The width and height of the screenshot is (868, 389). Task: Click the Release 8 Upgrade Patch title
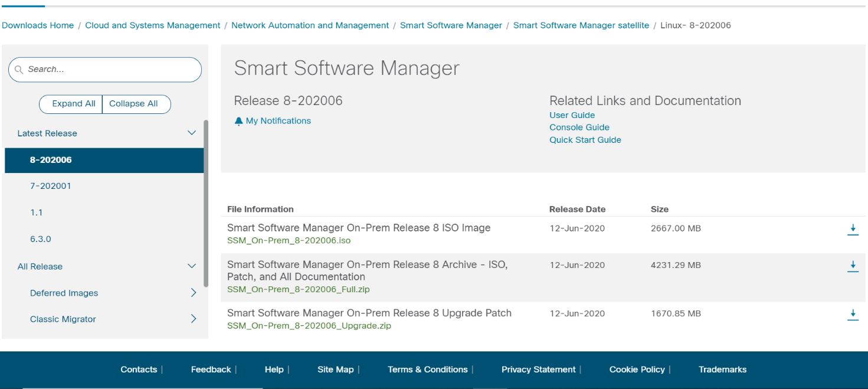click(369, 313)
